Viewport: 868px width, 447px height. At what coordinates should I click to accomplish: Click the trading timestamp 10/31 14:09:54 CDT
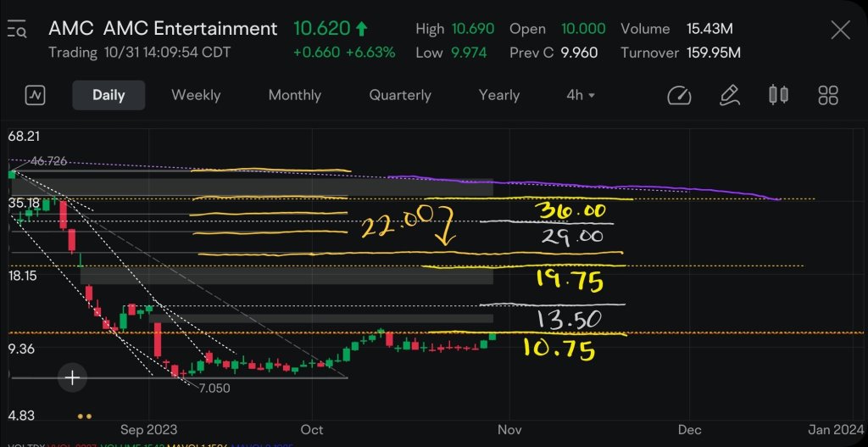tap(167, 53)
